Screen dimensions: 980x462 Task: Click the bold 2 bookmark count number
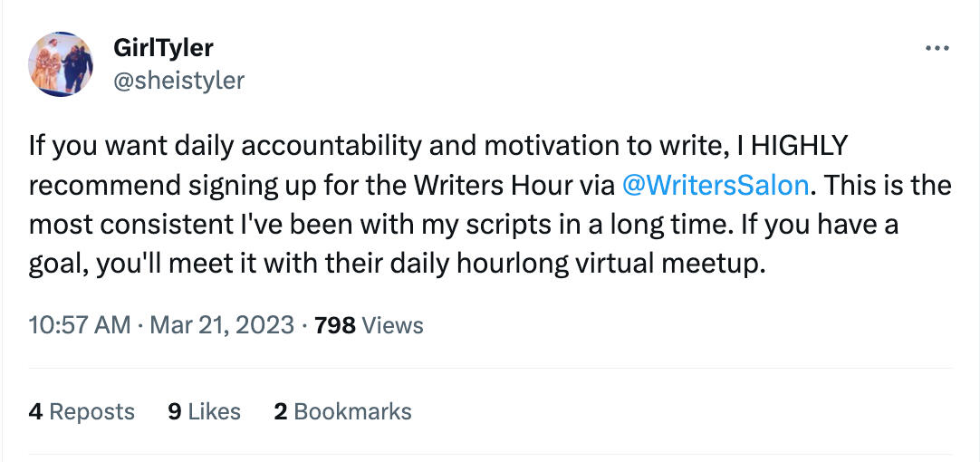tap(281, 411)
